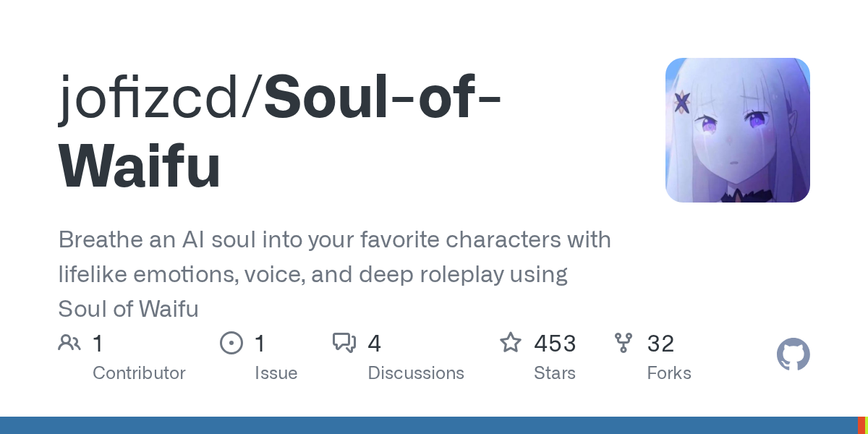The height and width of the screenshot is (434, 868).
Task: Click the 4 discussions count
Action: 374,343
